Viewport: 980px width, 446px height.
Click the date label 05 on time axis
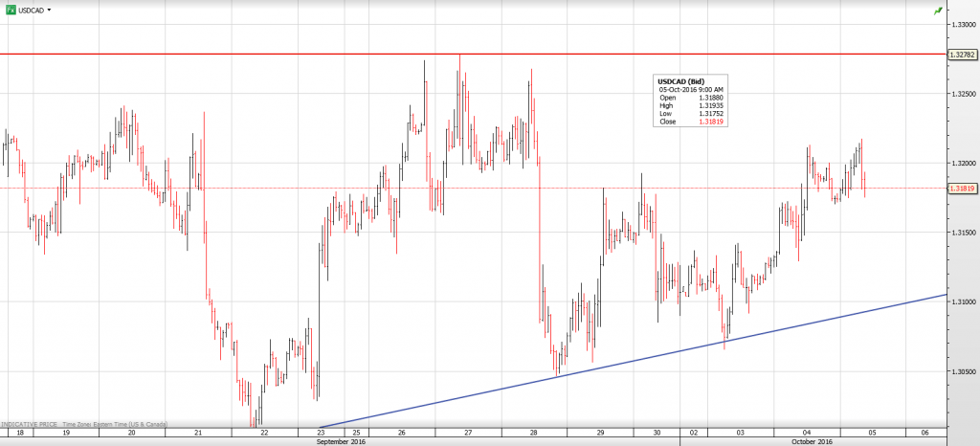pyautogui.click(x=873, y=433)
